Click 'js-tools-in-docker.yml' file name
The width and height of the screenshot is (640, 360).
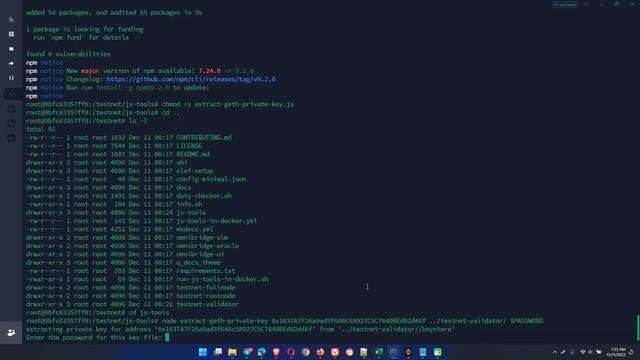point(216,221)
